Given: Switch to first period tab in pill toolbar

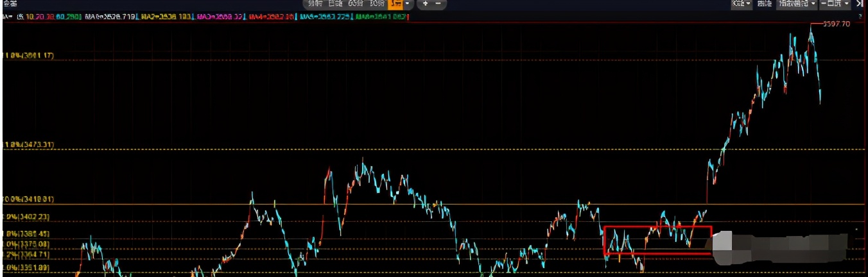Looking at the screenshot, I should pos(315,4).
